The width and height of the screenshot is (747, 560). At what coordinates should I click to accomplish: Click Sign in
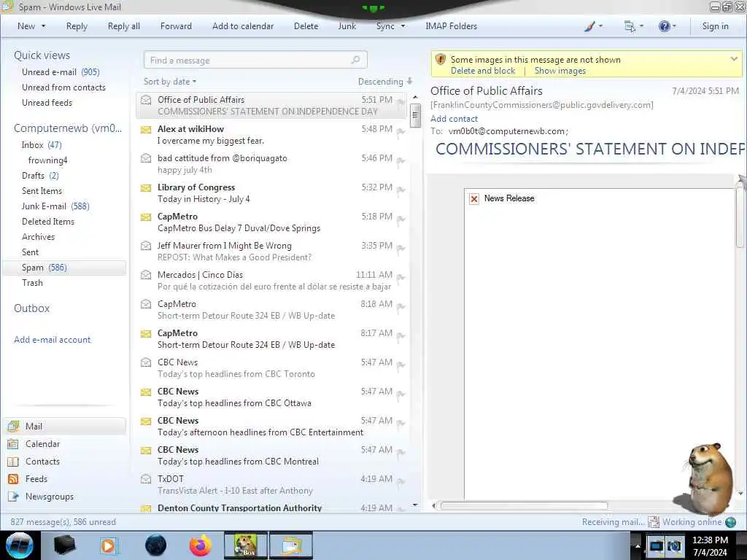pos(715,26)
